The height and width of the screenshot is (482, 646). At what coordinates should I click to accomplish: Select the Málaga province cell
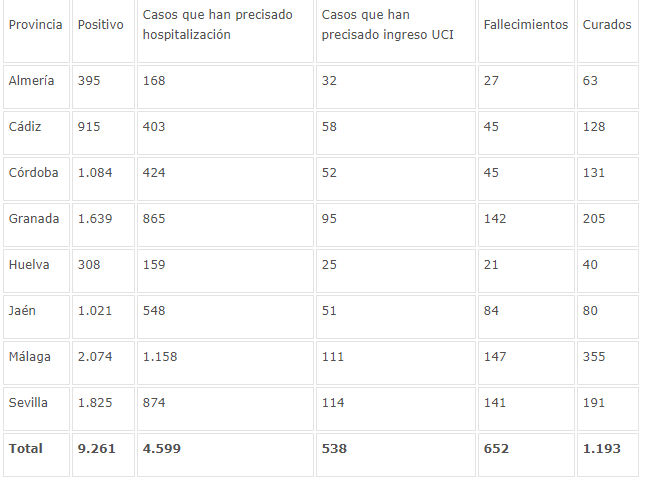coord(30,356)
